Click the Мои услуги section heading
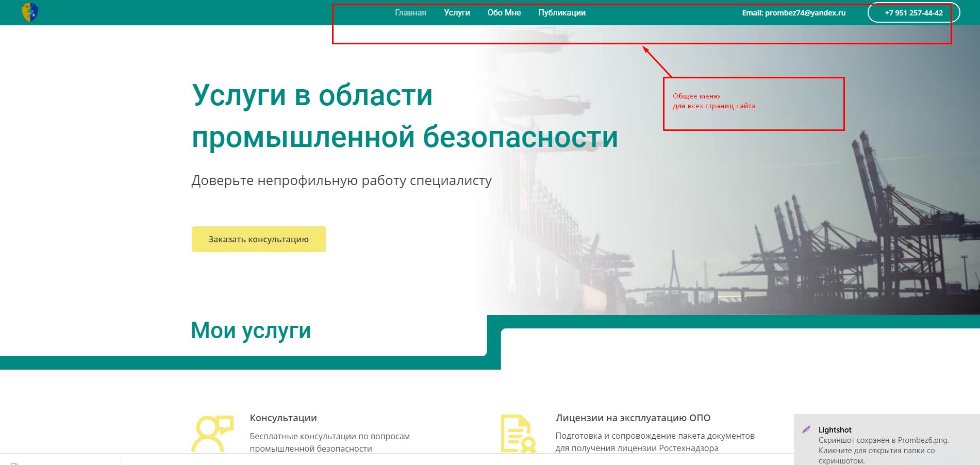The height and width of the screenshot is (465, 980). (x=251, y=330)
